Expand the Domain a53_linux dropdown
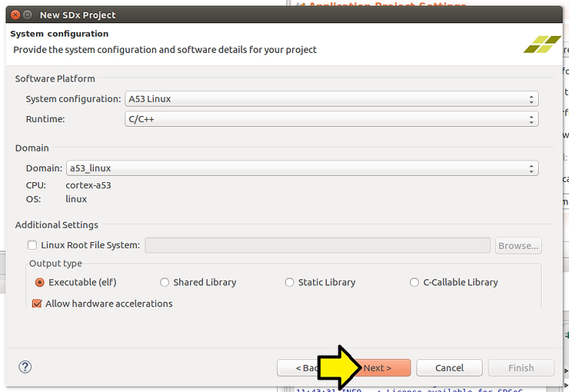Viewport: 569px width, 392px height. coord(302,168)
